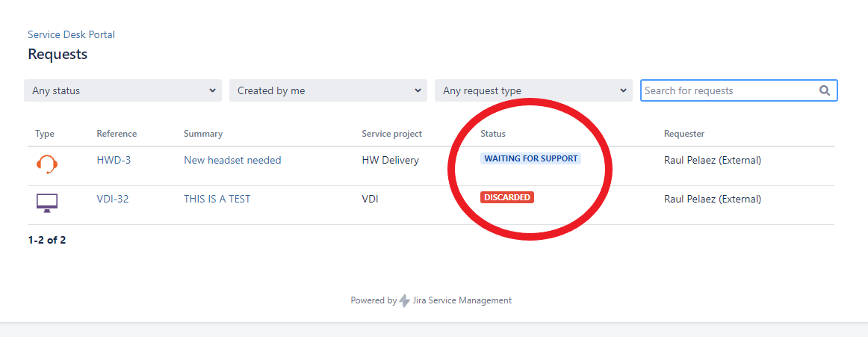The width and height of the screenshot is (868, 337).
Task: Click the monitor icon for VDI-32
Action: tap(47, 202)
